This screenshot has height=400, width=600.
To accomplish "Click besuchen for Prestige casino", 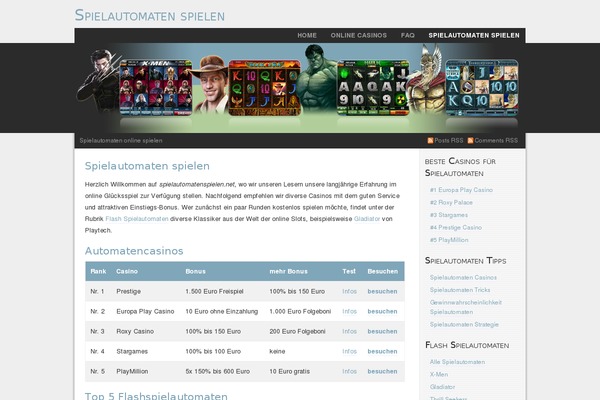I will (382, 291).
